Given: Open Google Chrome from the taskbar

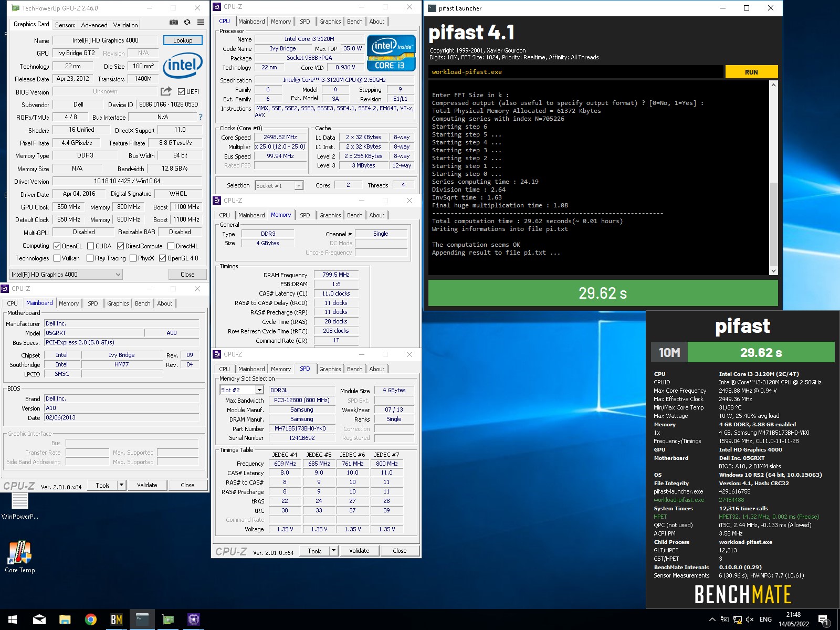Looking at the screenshot, I should (x=91, y=619).
